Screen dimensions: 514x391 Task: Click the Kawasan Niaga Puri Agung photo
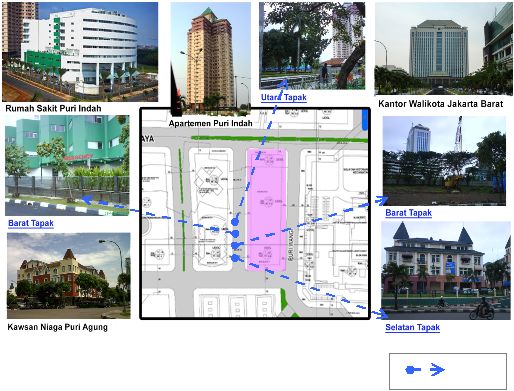(x=69, y=276)
